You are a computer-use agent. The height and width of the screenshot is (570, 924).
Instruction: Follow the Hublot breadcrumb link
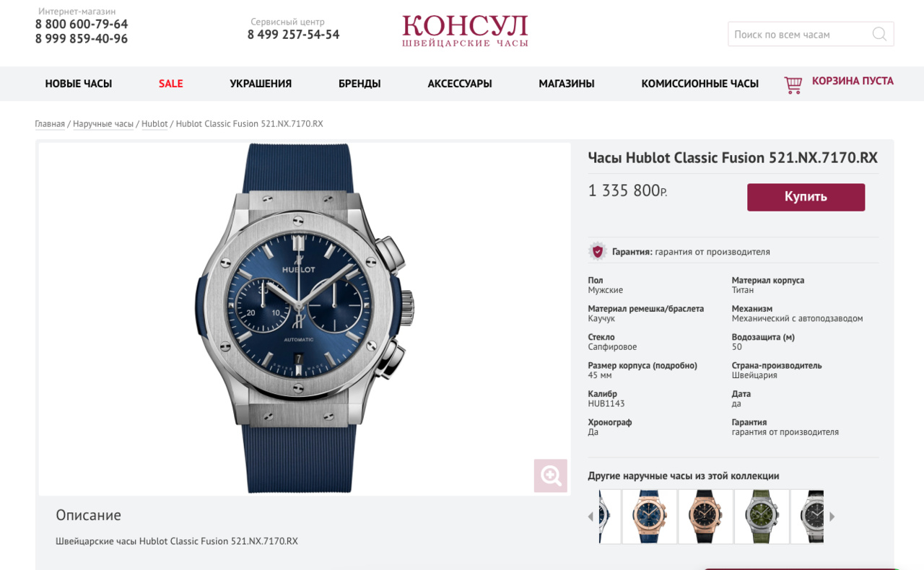click(x=154, y=124)
